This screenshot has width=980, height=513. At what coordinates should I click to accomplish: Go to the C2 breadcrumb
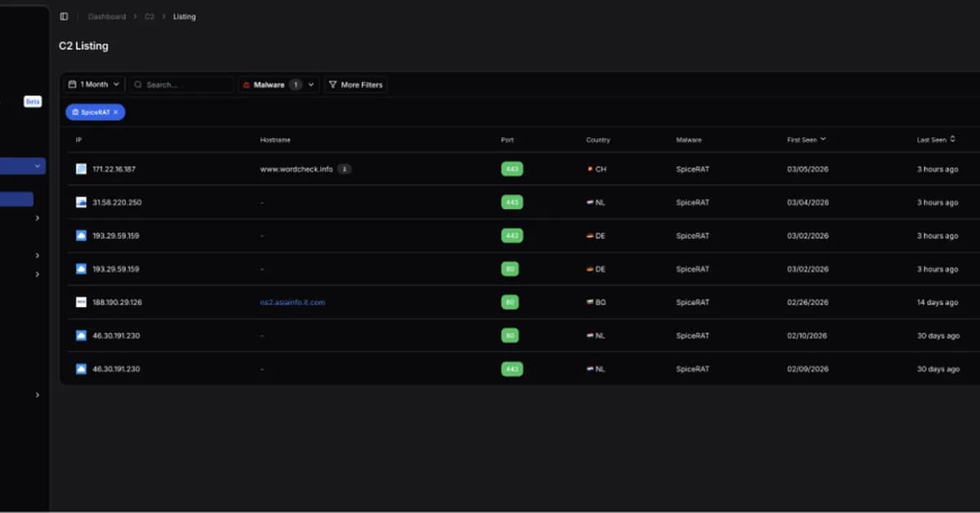149,16
